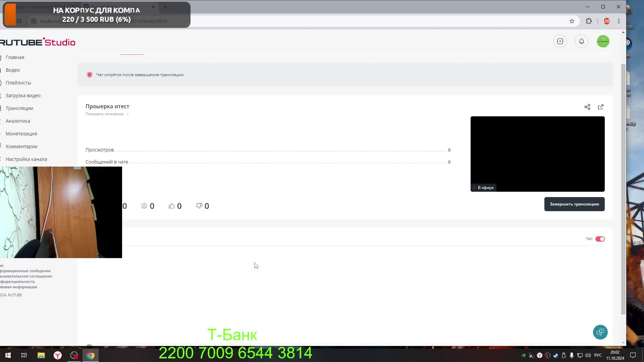Image resolution: width=644 pixels, height=362 pixels.
Task: Open the notifications bell
Action: (582, 41)
